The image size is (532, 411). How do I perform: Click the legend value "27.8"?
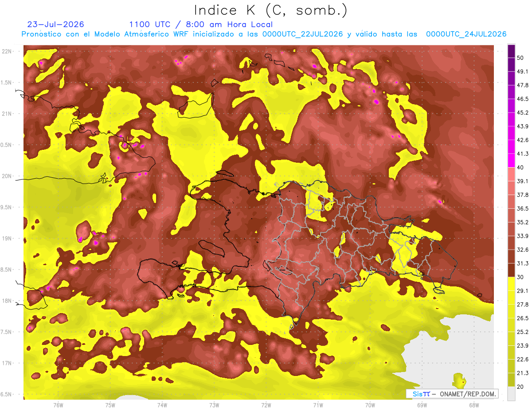522,305
